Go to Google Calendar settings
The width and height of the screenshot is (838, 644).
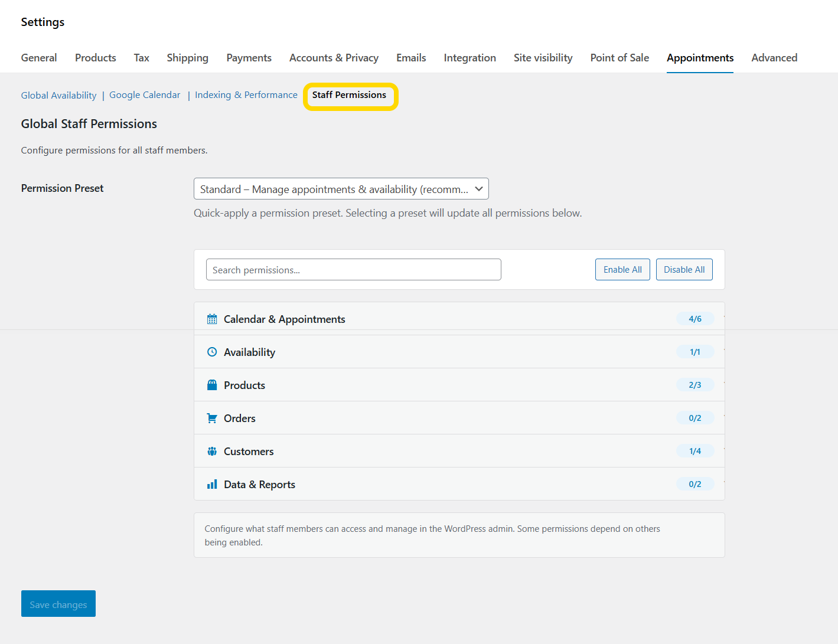coord(145,94)
